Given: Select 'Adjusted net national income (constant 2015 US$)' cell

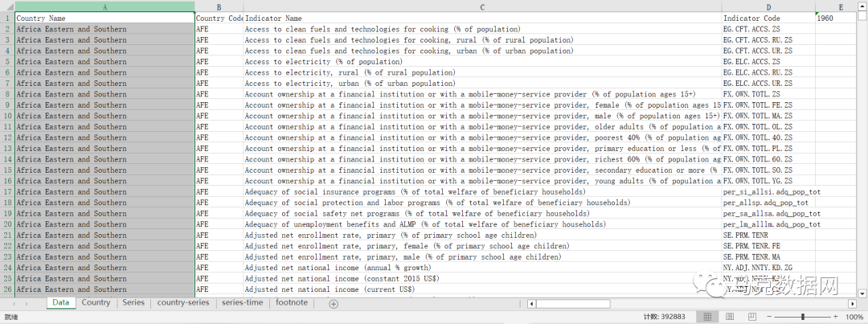Looking at the screenshot, I should pyautogui.click(x=482, y=278).
